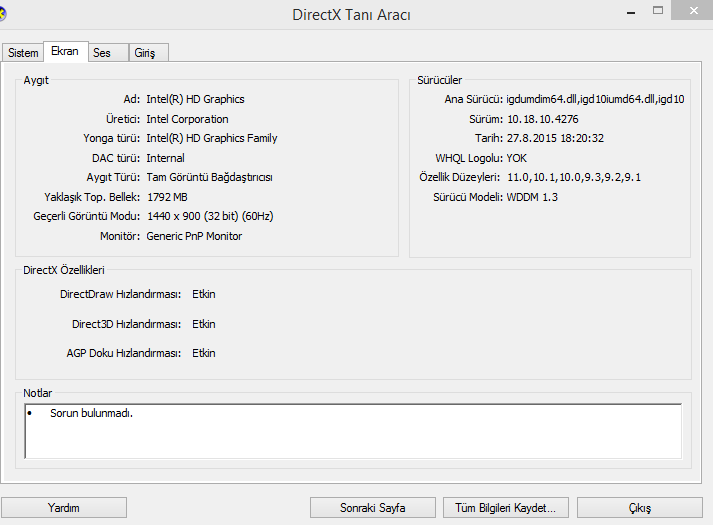
Task: Click driver date '27.8.2015 18:20:32'
Action: tap(555, 138)
